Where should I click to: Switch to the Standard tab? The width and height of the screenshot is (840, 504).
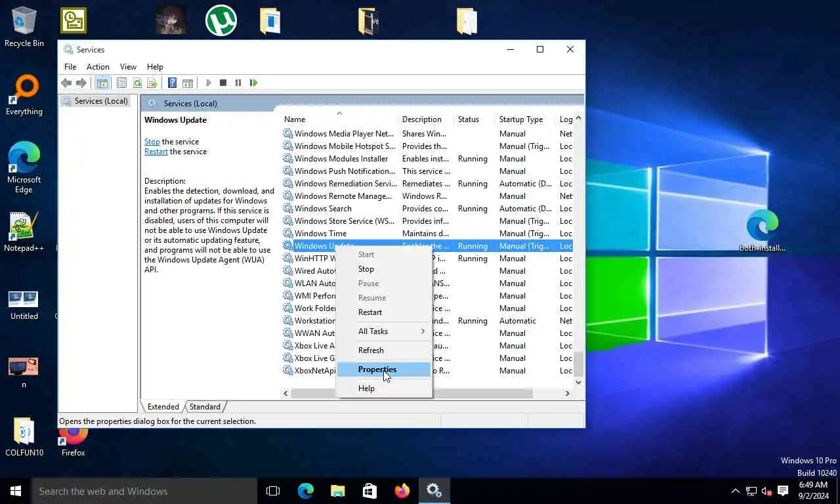tap(205, 407)
